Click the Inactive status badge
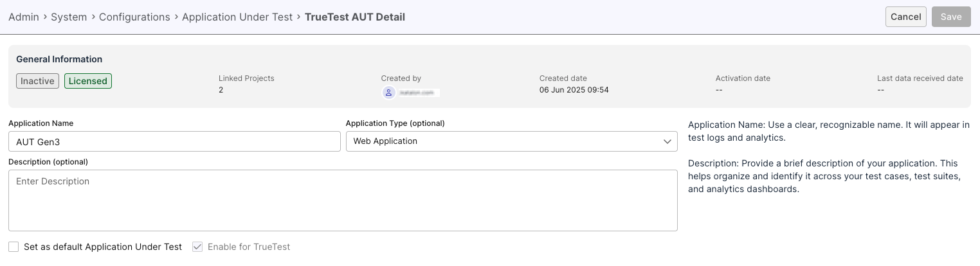Screen dimensions: 980x266 click(38, 81)
